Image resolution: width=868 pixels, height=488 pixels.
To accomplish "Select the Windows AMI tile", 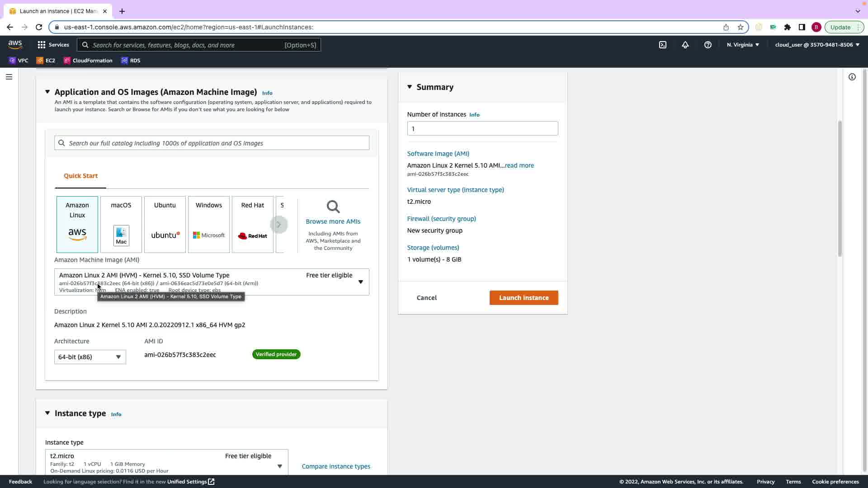I will (x=209, y=224).
